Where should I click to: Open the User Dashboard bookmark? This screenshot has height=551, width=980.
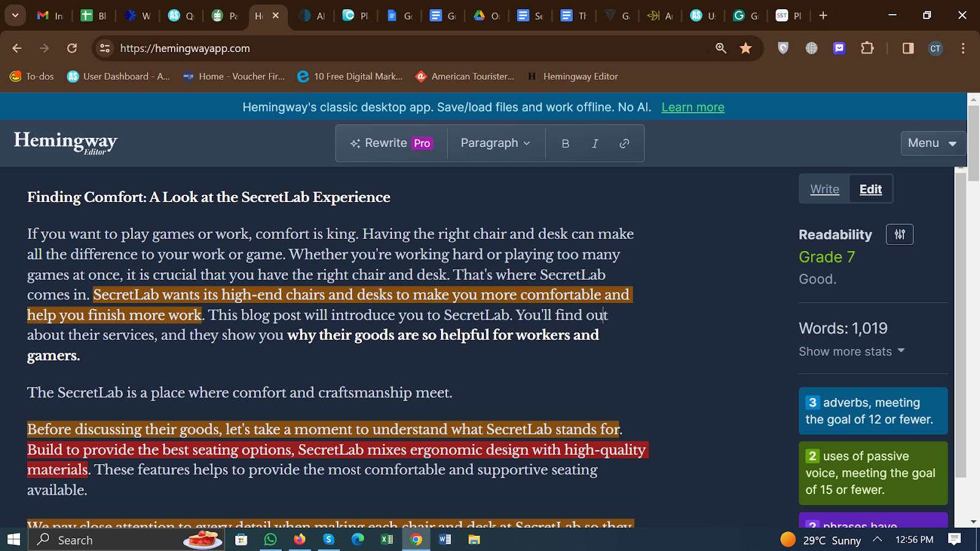pyautogui.click(x=118, y=77)
